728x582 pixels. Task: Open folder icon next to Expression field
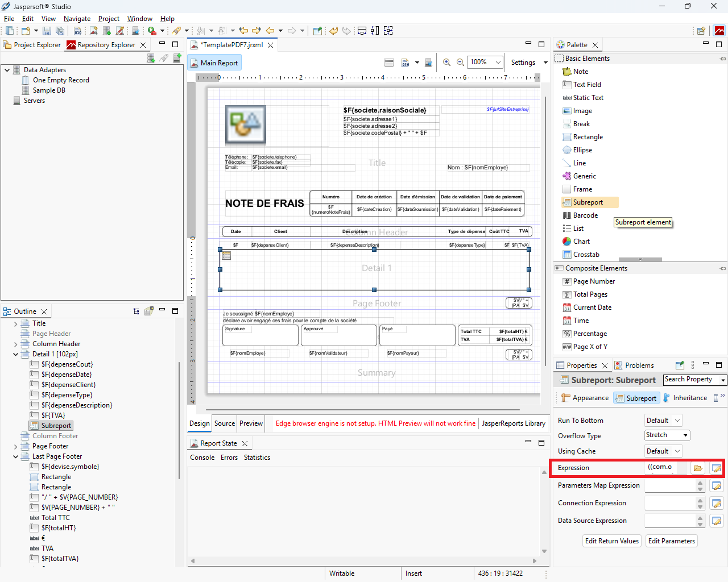point(698,468)
